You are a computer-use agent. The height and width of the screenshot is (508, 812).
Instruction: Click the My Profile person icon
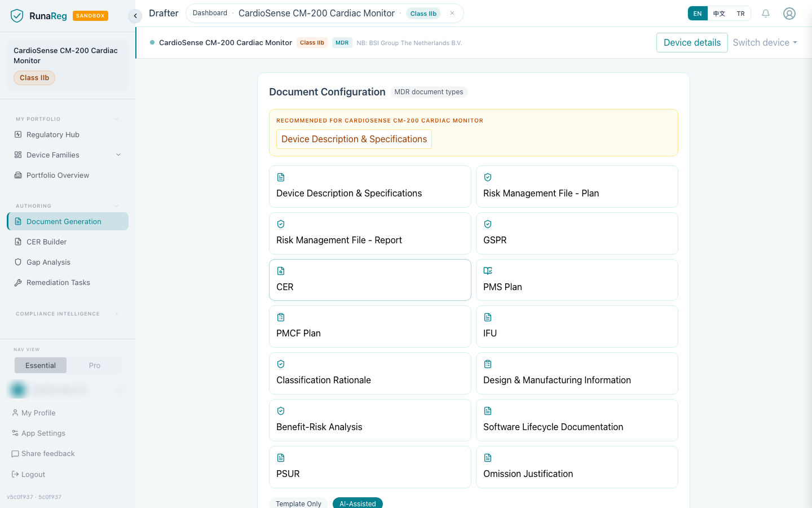[15, 413]
